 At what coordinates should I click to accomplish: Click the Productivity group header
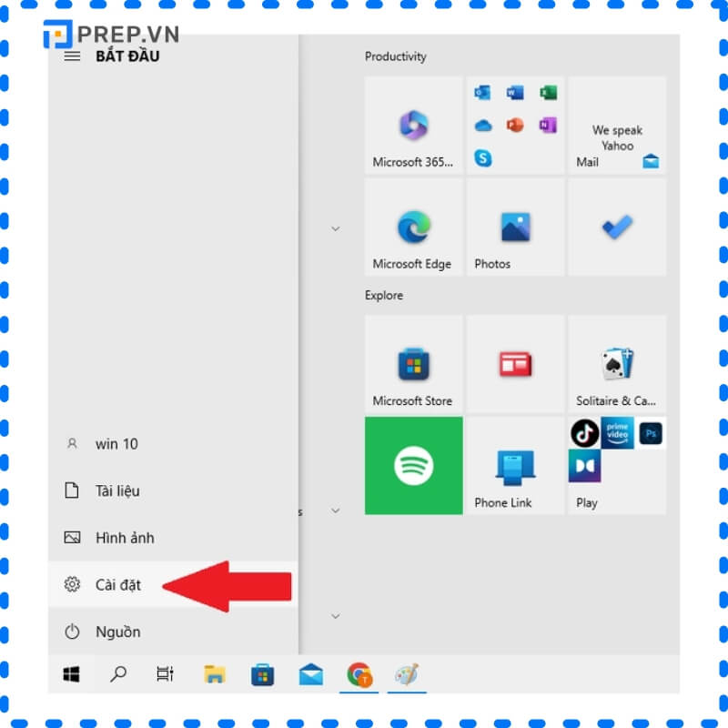point(396,56)
